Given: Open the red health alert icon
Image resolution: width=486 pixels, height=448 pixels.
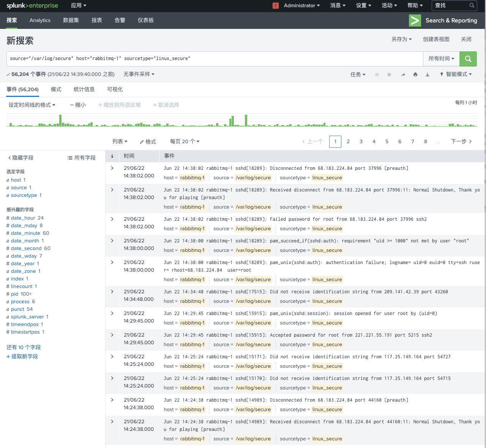Looking at the screenshot, I should (276, 6).
